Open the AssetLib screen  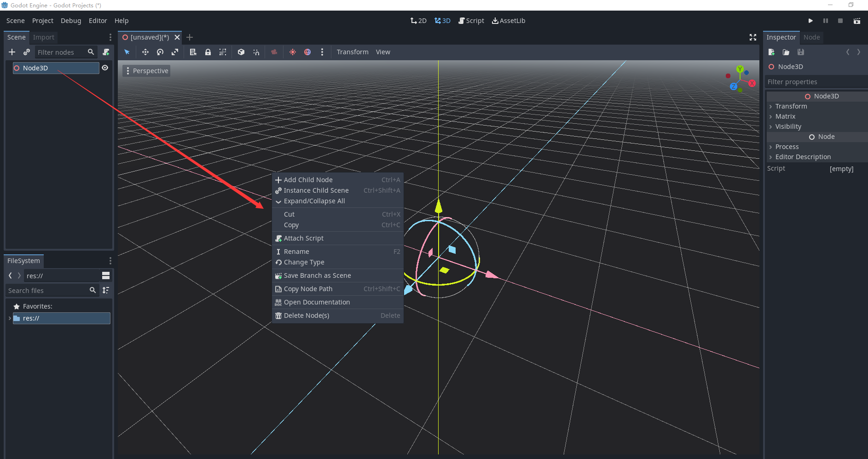[x=509, y=21]
